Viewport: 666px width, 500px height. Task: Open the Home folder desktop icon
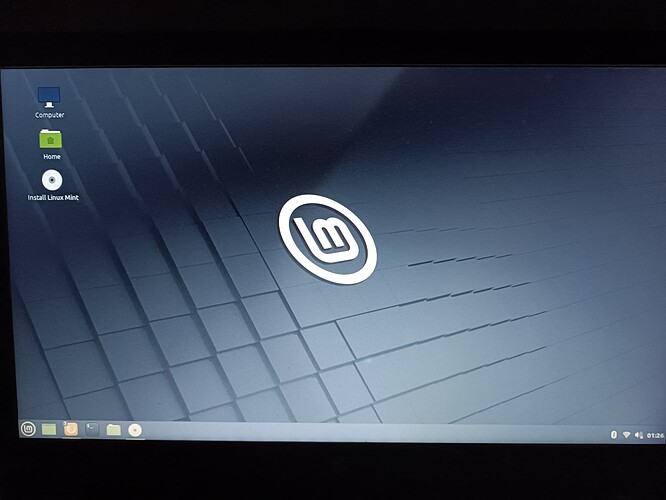[51, 139]
